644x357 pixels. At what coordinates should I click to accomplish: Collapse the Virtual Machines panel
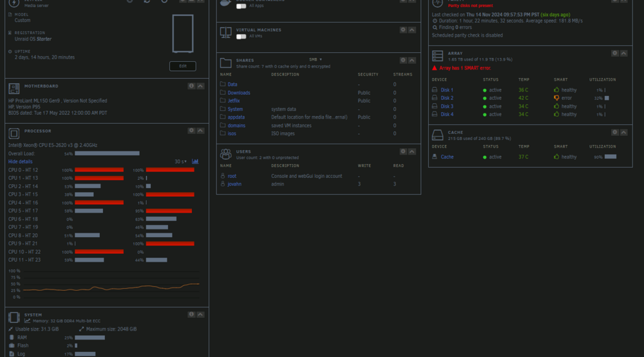pyautogui.click(x=412, y=30)
